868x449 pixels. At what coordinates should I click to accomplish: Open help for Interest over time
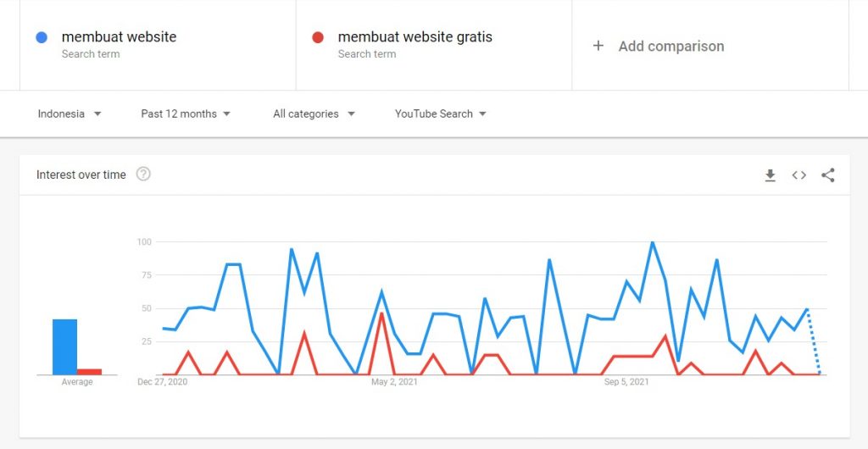143,175
